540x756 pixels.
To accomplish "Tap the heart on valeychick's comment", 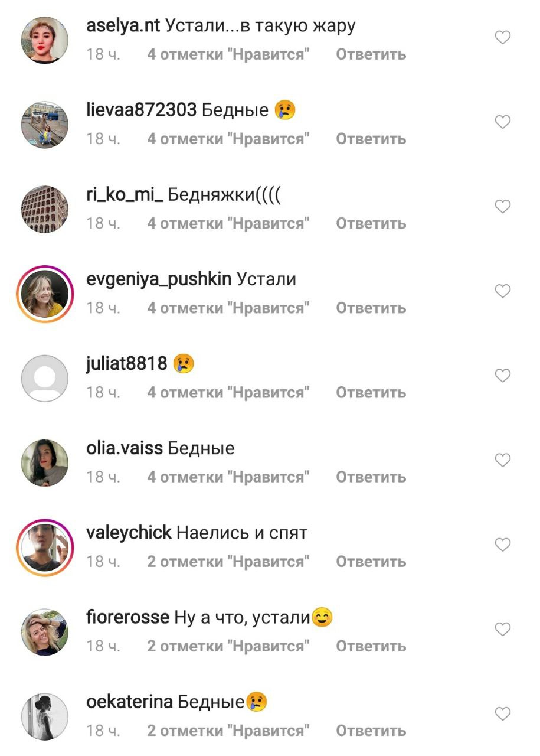I will click(502, 545).
